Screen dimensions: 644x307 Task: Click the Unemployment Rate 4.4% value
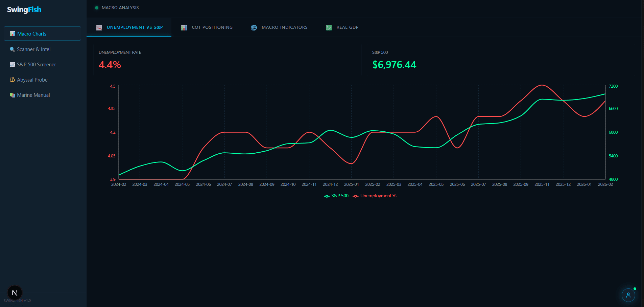click(x=110, y=65)
